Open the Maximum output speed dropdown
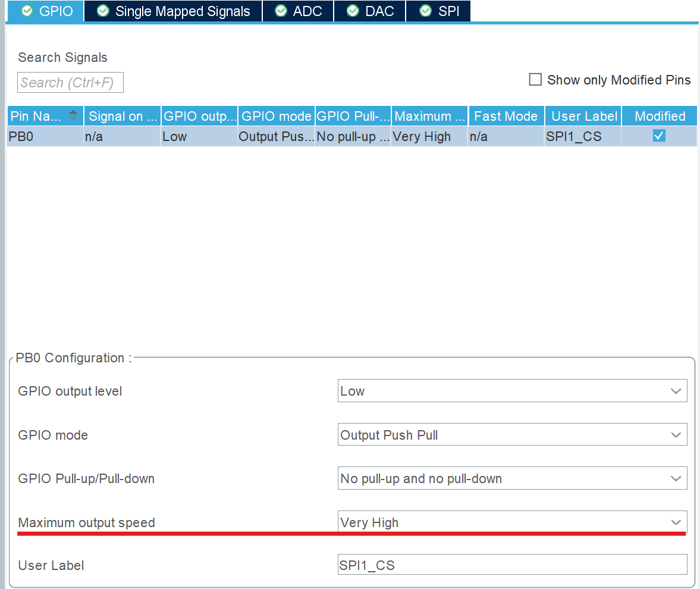This screenshot has height=589, width=700. pyautogui.click(x=512, y=522)
